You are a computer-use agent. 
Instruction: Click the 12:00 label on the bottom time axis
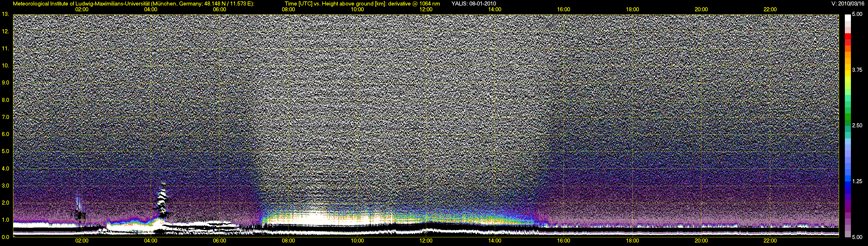click(x=426, y=241)
